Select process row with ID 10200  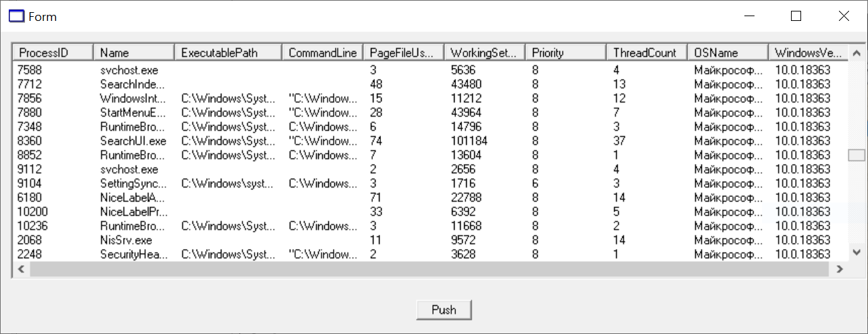click(x=430, y=212)
